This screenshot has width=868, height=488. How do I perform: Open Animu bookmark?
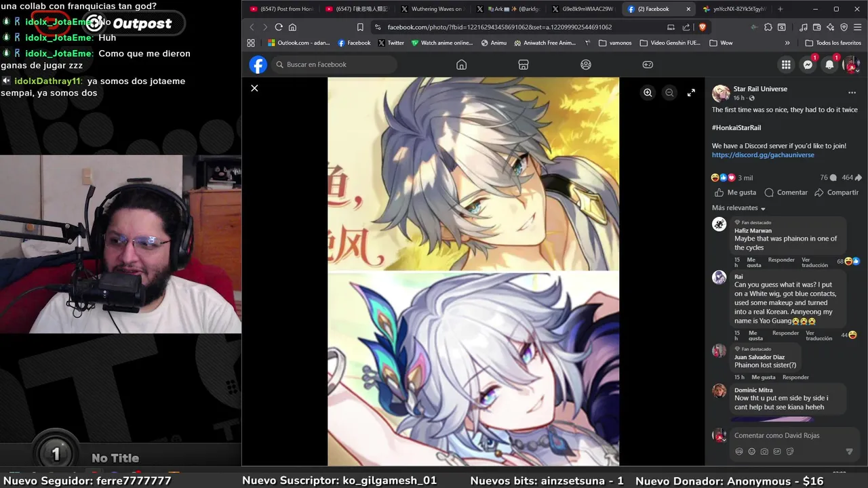click(x=494, y=43)
